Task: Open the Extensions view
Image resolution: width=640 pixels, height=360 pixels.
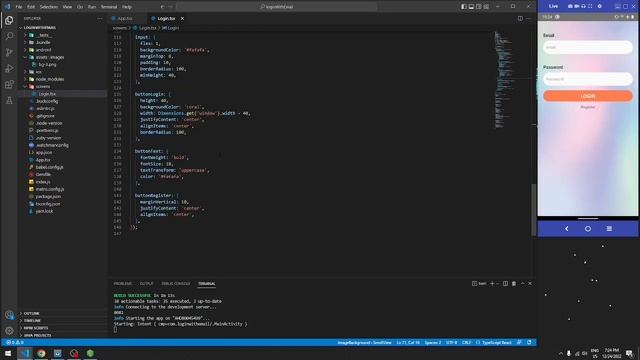Action: tap(9, 84)
